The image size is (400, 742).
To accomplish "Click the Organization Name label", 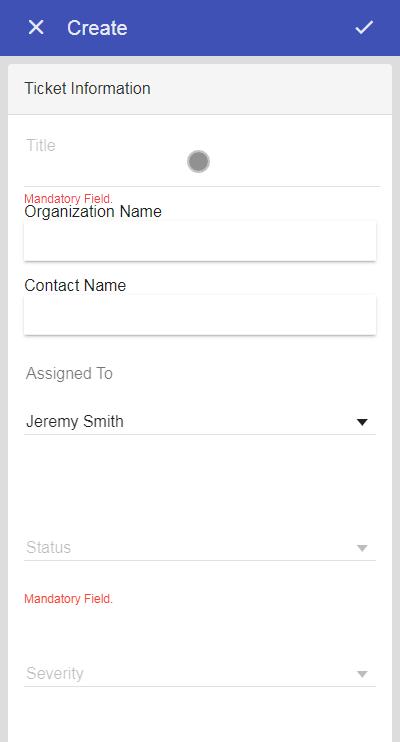I will coord(93,212).
